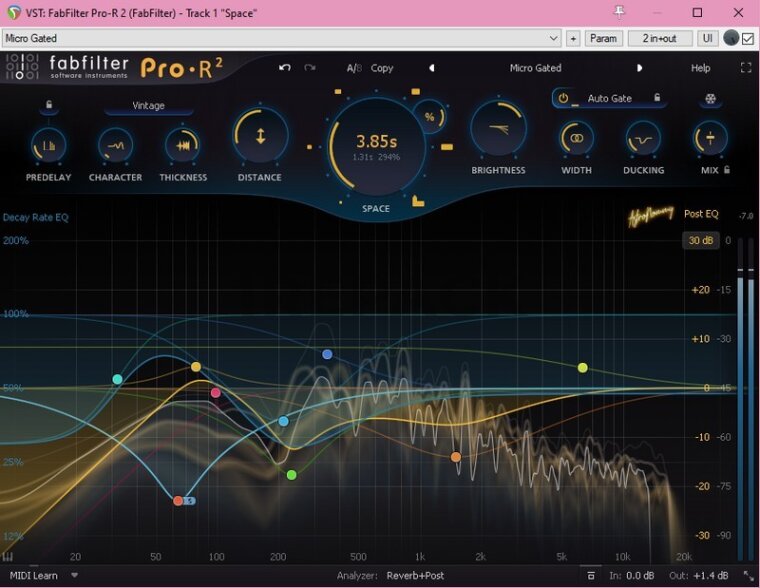
Task: Open the Help menu
Action: pos(700,68)
